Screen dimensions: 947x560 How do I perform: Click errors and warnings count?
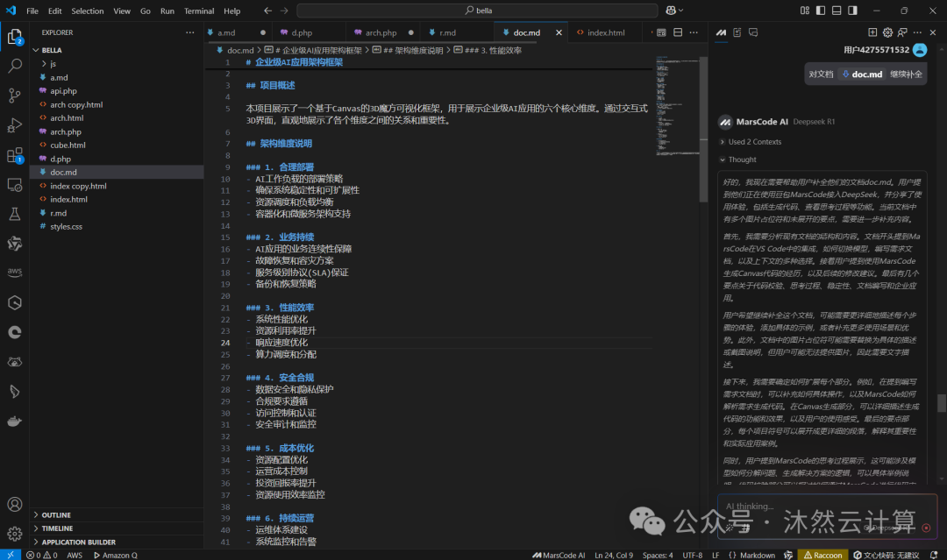42,555
